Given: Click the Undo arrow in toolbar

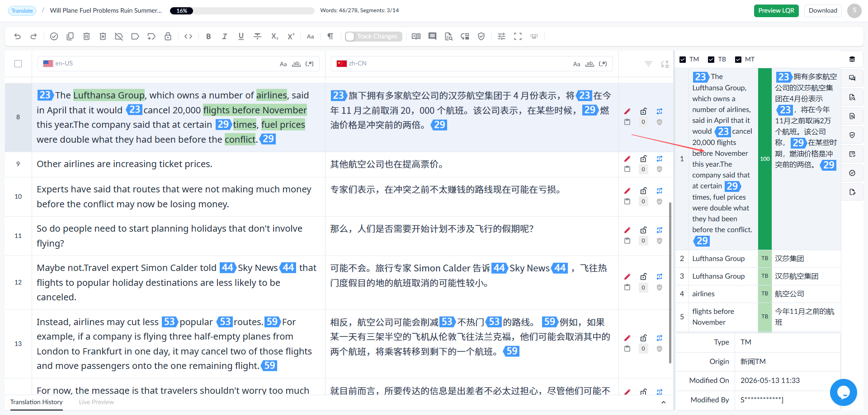Looking at the screenshot, I should [18, 37].
